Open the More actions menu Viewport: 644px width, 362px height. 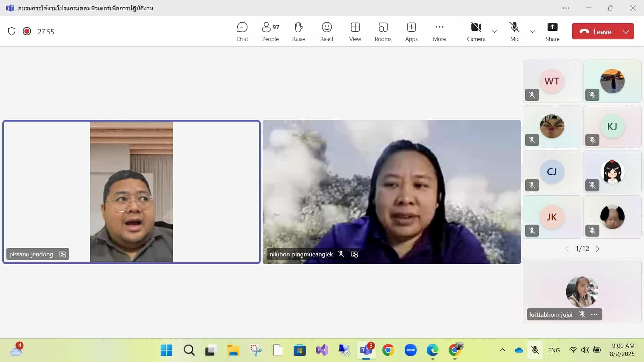coord(439,32)
